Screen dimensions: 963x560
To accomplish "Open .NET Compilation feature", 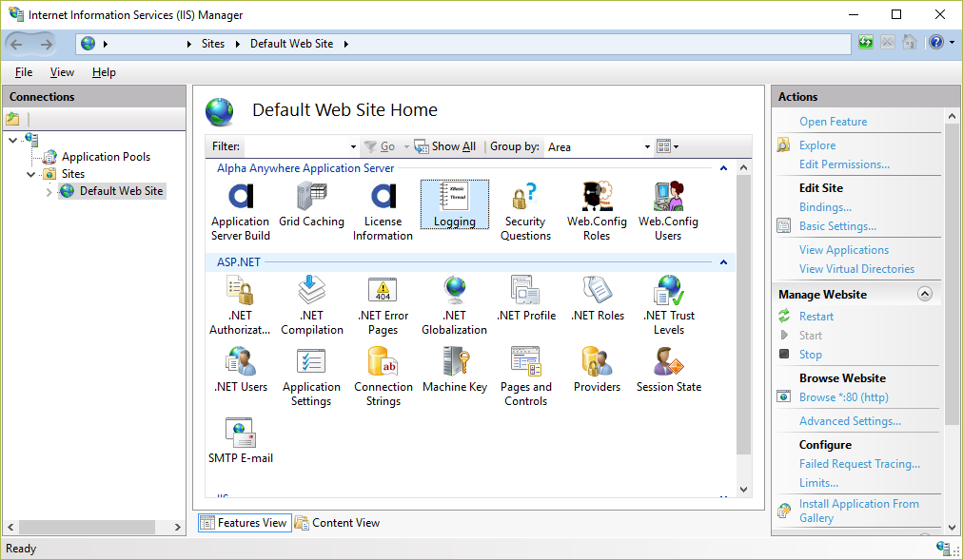I will [x=311, y=305].
